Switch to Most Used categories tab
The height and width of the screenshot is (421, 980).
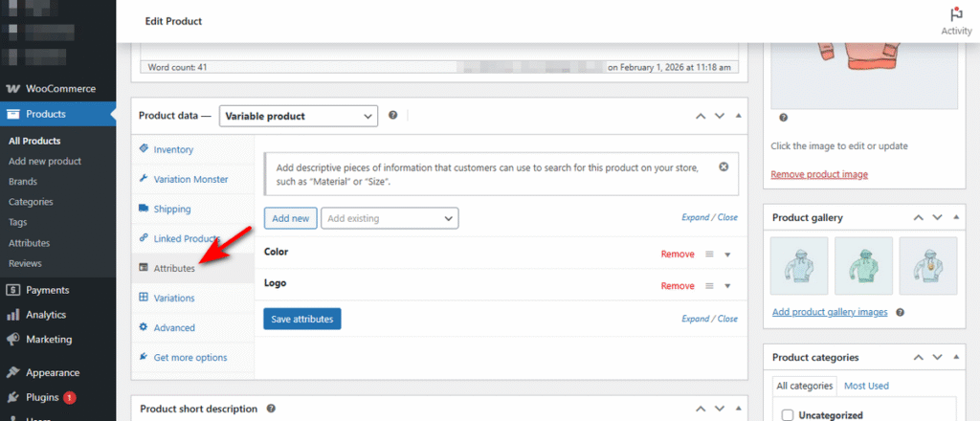[866, 386]
